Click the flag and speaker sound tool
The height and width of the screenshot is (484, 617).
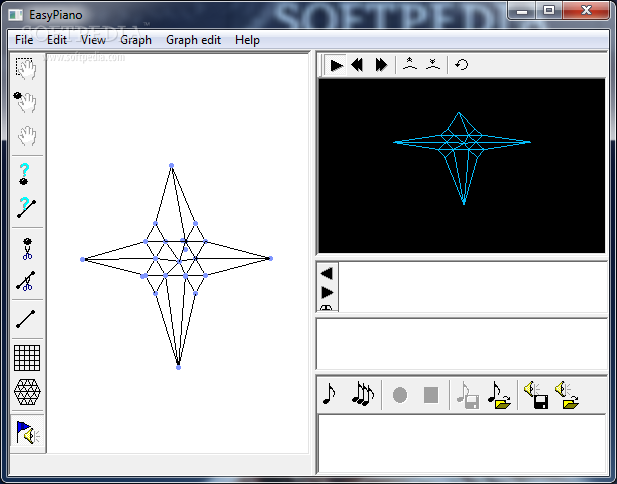point(27,432)
